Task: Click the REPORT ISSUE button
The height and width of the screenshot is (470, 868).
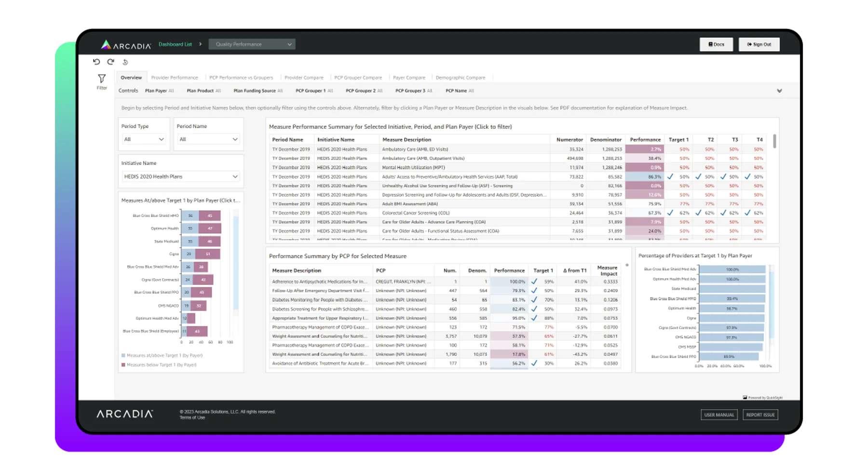Action: 760,415
